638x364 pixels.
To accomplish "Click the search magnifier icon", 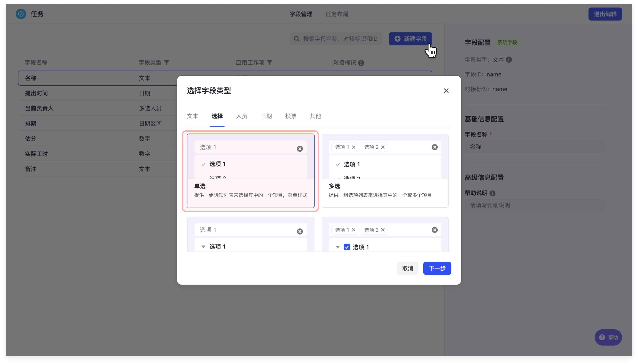I will (x=296, y=39).
